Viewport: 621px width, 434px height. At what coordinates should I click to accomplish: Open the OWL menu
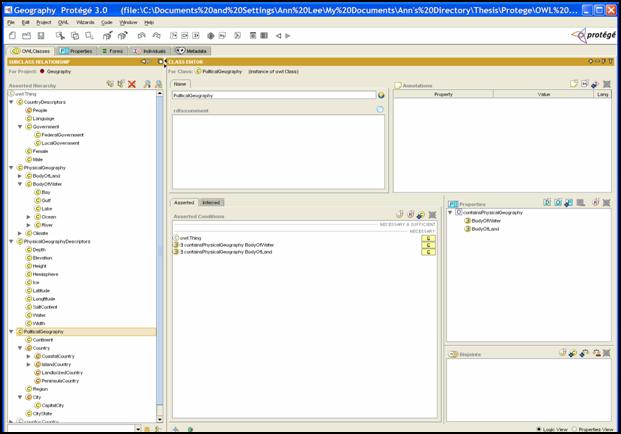click(x=63, y=23)
